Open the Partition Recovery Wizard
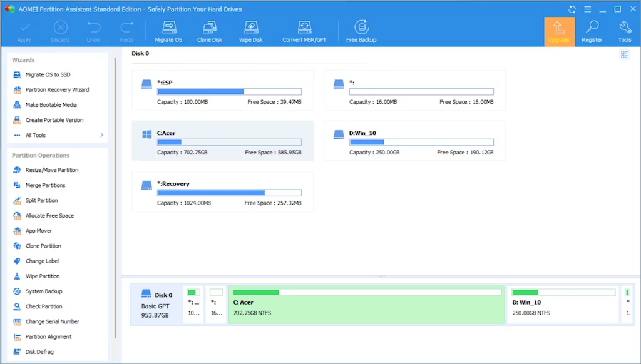 point(57,90)
